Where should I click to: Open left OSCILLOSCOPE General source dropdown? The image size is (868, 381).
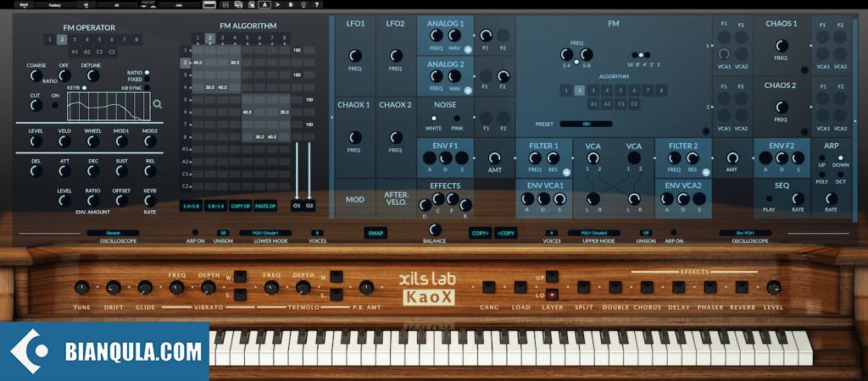(113, 233)
